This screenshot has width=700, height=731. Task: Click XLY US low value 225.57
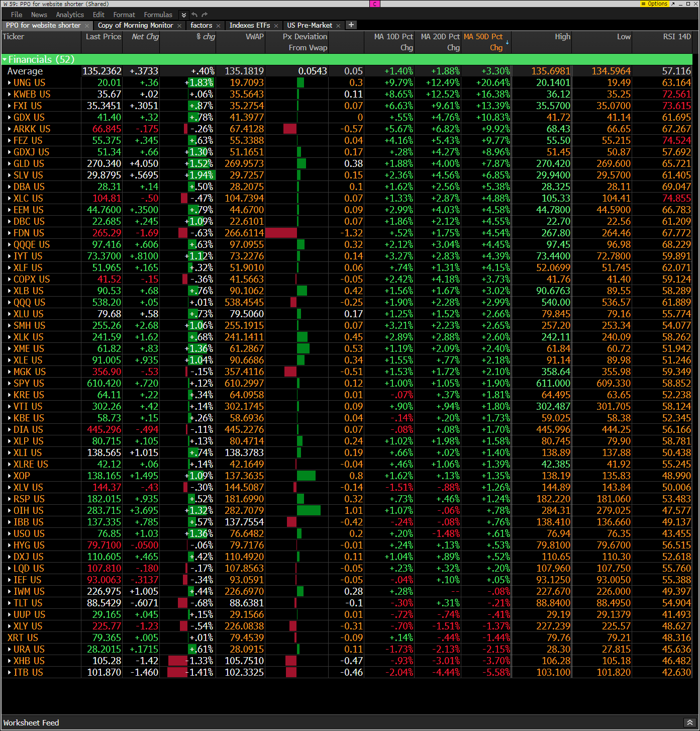pyautogui.click(x=616, y=626)
